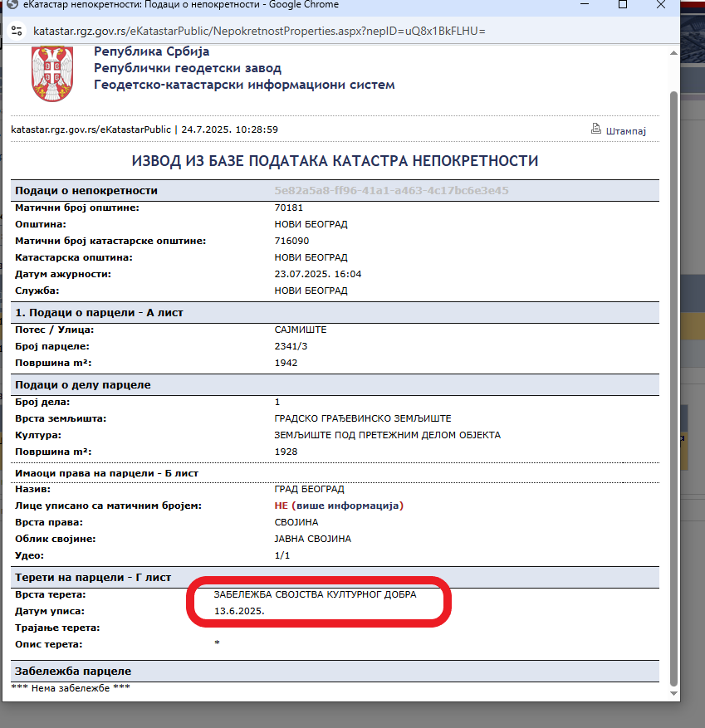Select land type ГРАДСКО ГРАЂЕВИНСКО ЗЕМЉИШТЕ
Screen dimensions: 705x728
pos(363,418)
